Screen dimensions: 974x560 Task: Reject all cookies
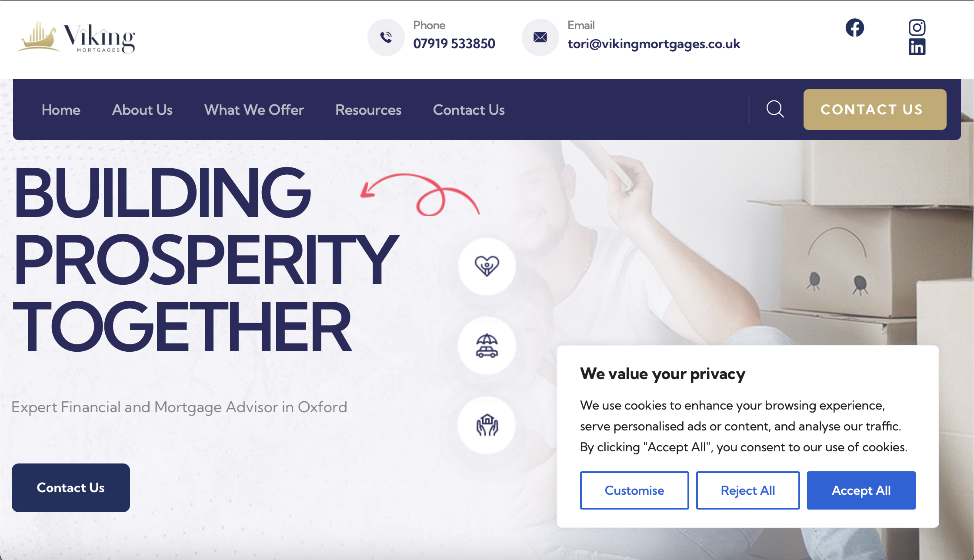coord(748,490)
